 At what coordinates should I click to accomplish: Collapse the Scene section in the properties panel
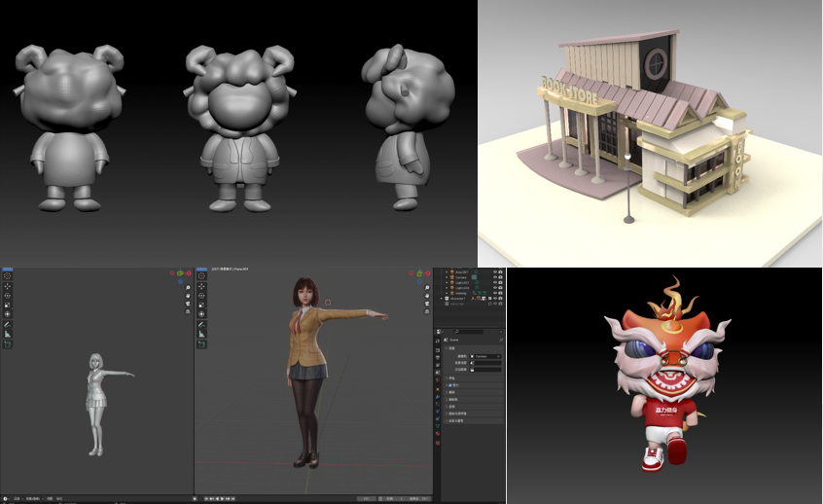coord(446,348)
